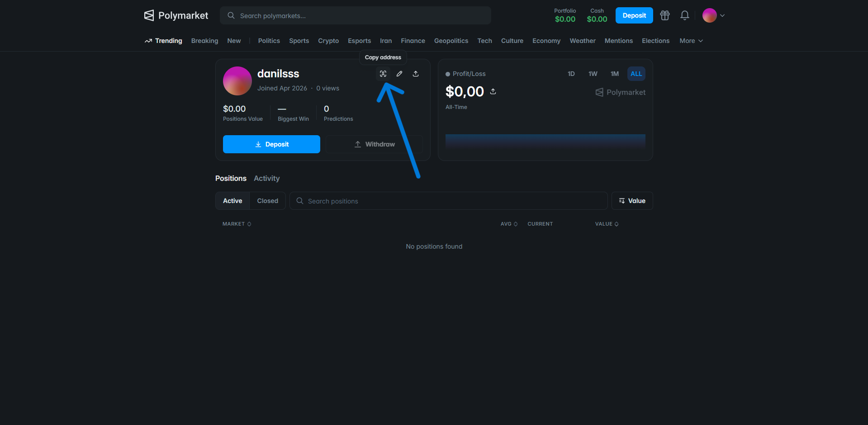Click the Positions Value stat
This screenshot has height=425, width=868.
click(x=243, y=113)
